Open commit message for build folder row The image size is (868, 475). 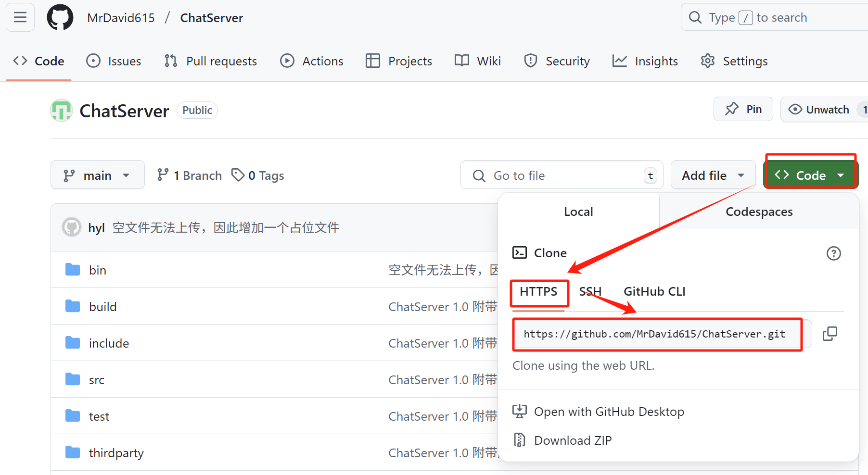click(443, 307)
